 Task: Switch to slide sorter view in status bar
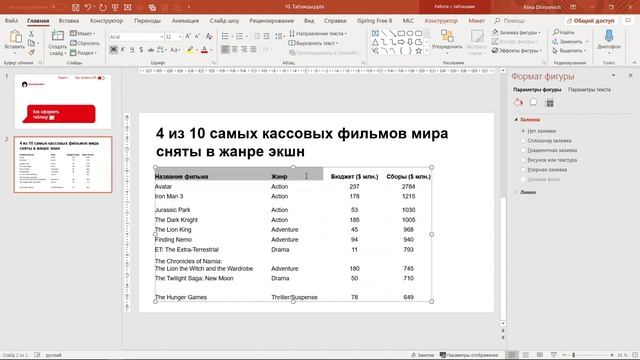point(526,355)
